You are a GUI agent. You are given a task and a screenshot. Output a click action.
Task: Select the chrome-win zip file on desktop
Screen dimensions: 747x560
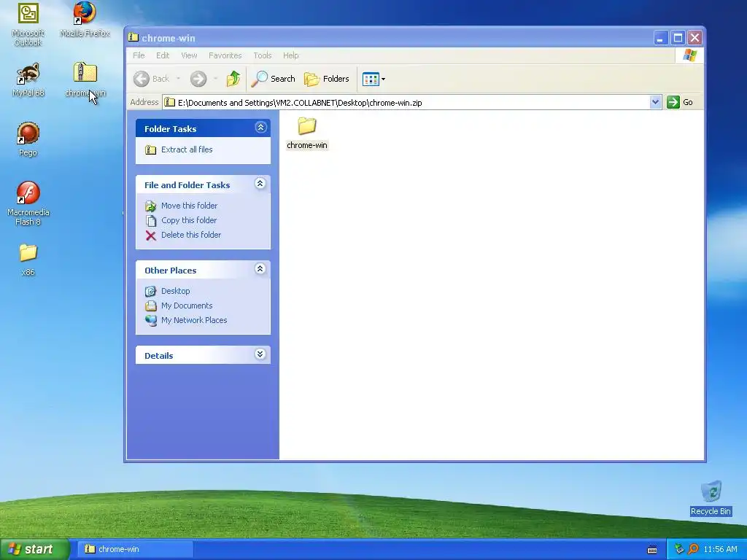[85, 80]
